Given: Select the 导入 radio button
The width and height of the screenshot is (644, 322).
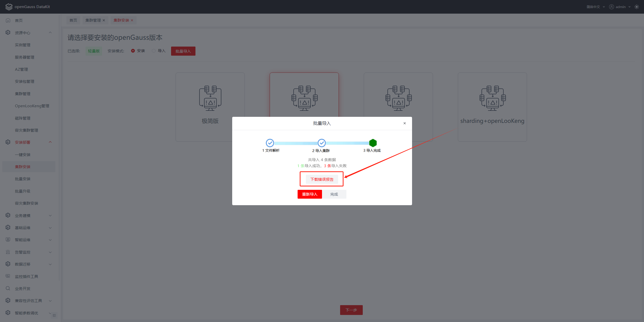Looking at the screenshot, I should pos(154,51).
